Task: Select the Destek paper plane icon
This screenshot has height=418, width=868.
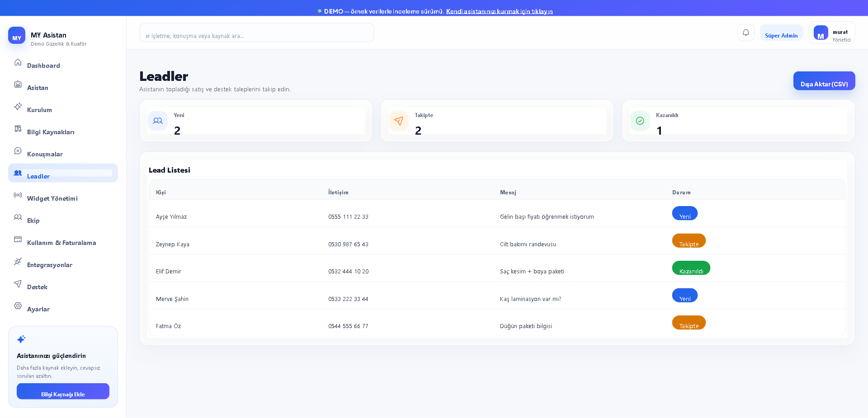Action: pyautogui.click(x=18, y=283)
